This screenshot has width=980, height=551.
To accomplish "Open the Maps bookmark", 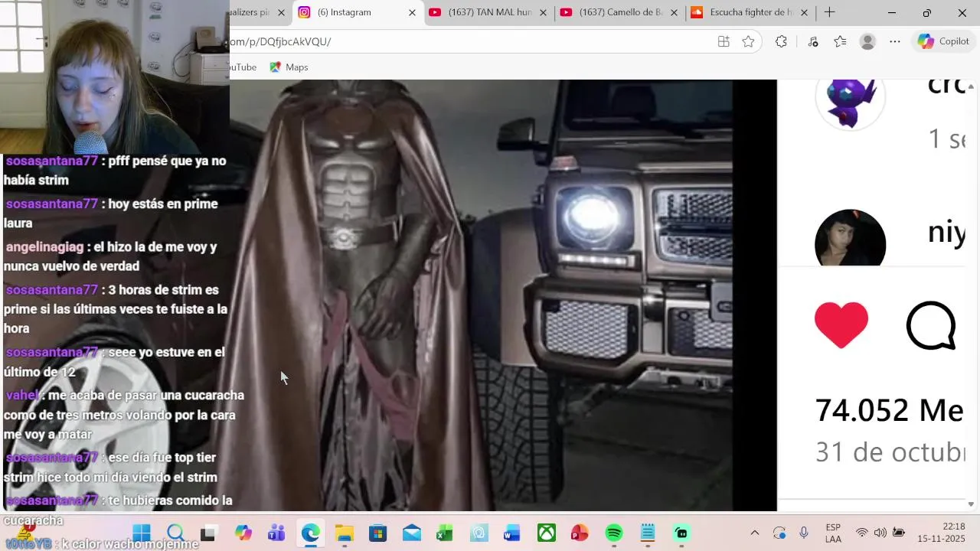I will 289,67.
